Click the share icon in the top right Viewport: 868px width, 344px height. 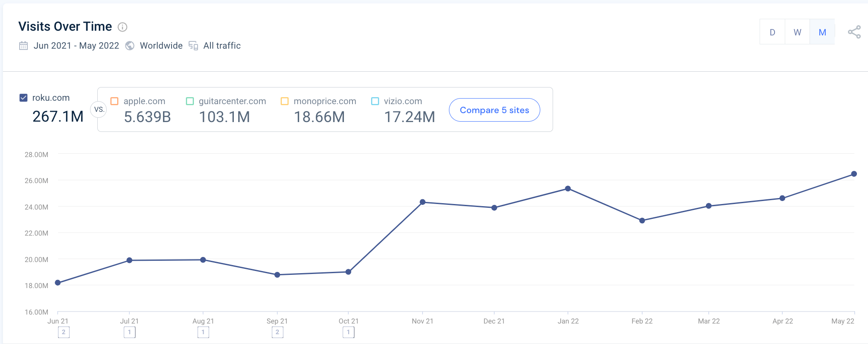point(854,32)
